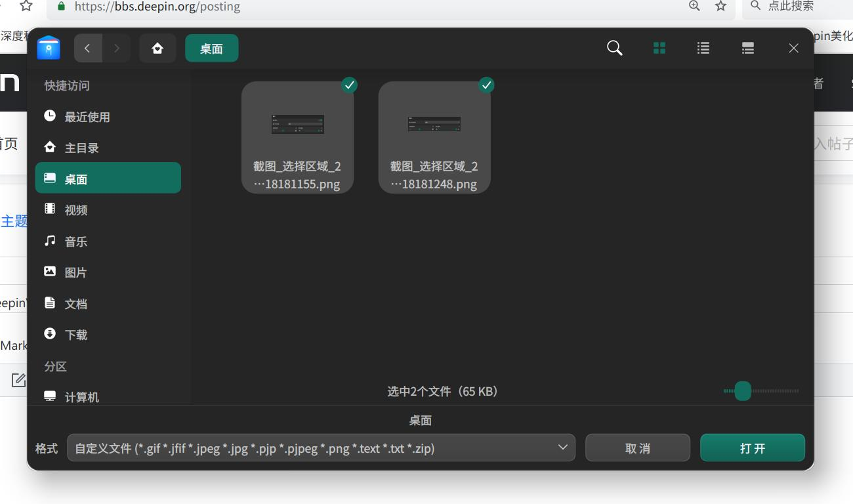Switch to icon grid view mode
853x504 pixels.
click(659, 47)
